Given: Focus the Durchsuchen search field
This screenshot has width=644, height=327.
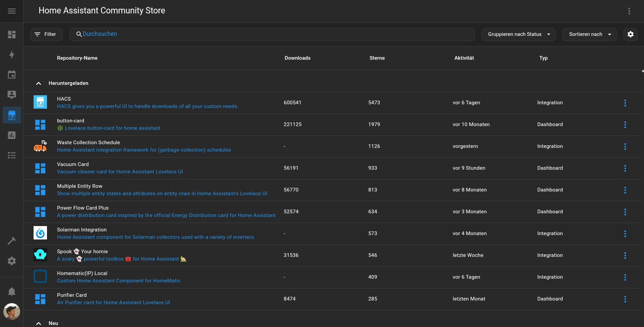Looking at the screenshot, I should click(x=272, y=34).
